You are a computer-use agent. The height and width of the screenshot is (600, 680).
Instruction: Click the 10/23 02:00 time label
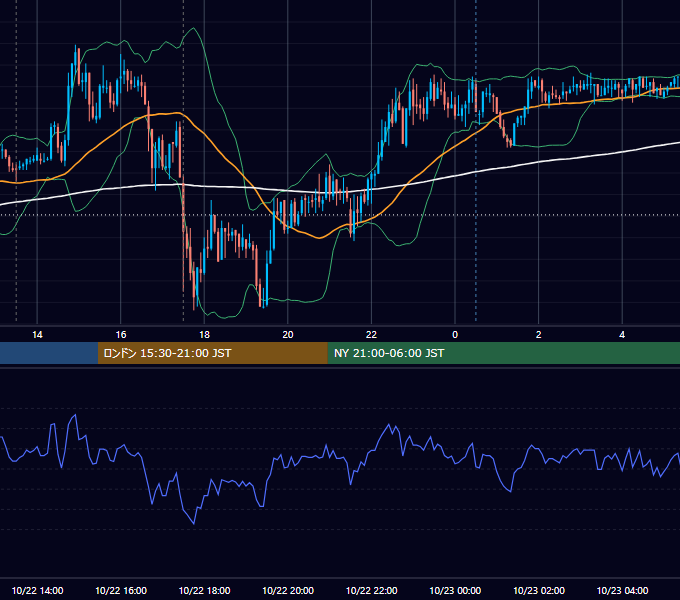(x=539, y=590)
